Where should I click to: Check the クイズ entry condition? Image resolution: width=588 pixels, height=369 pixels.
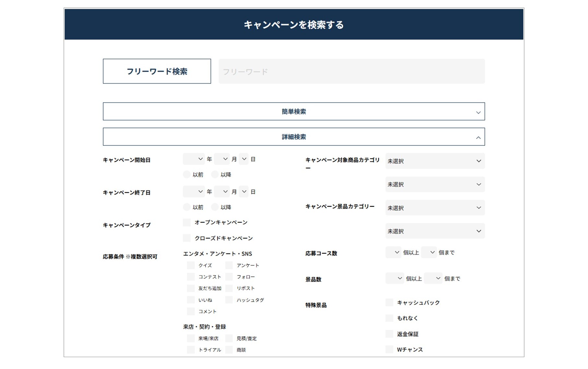[x=190, y=265]
